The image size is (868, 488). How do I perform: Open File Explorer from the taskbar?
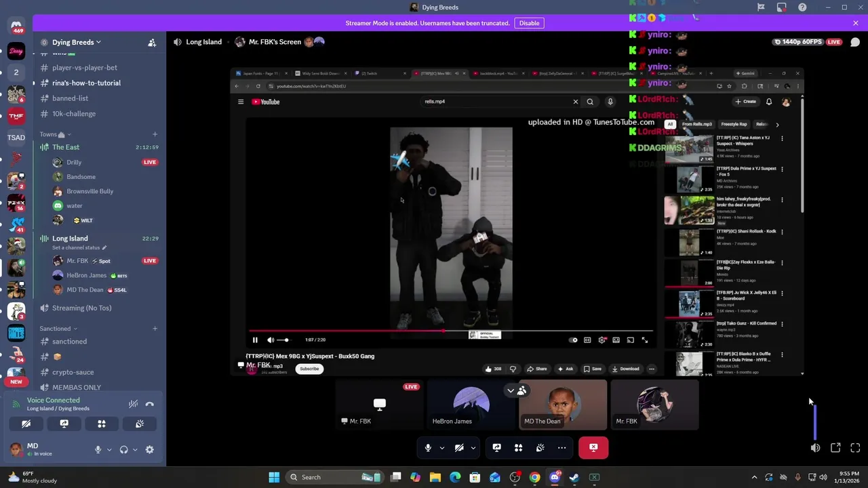tap(435, 477)
